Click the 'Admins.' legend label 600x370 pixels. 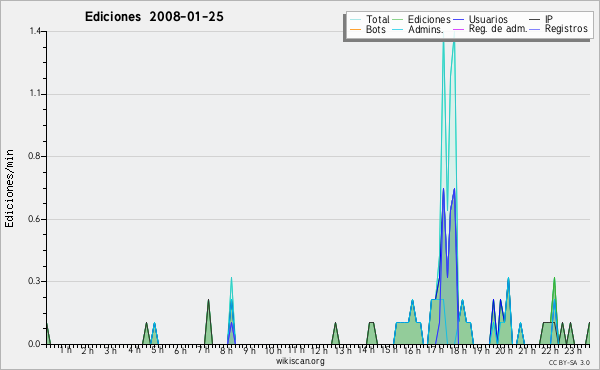click(426, 29)
